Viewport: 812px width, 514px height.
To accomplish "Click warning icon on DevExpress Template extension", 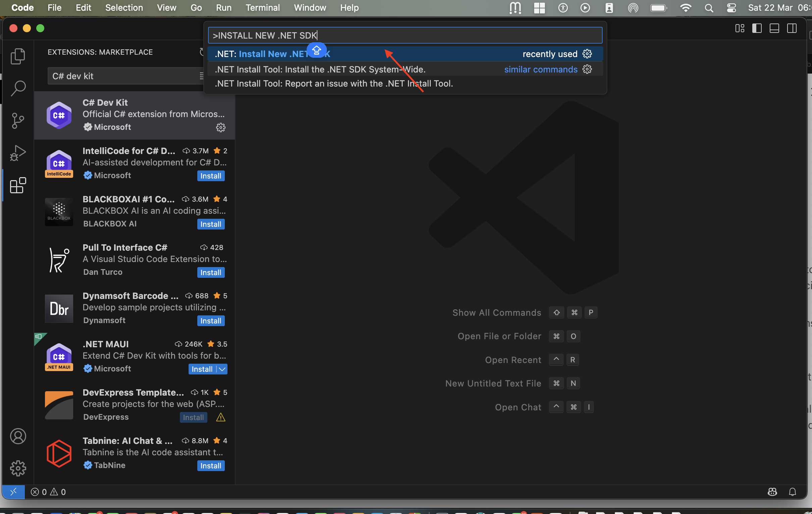I will [x=220, y=417].
